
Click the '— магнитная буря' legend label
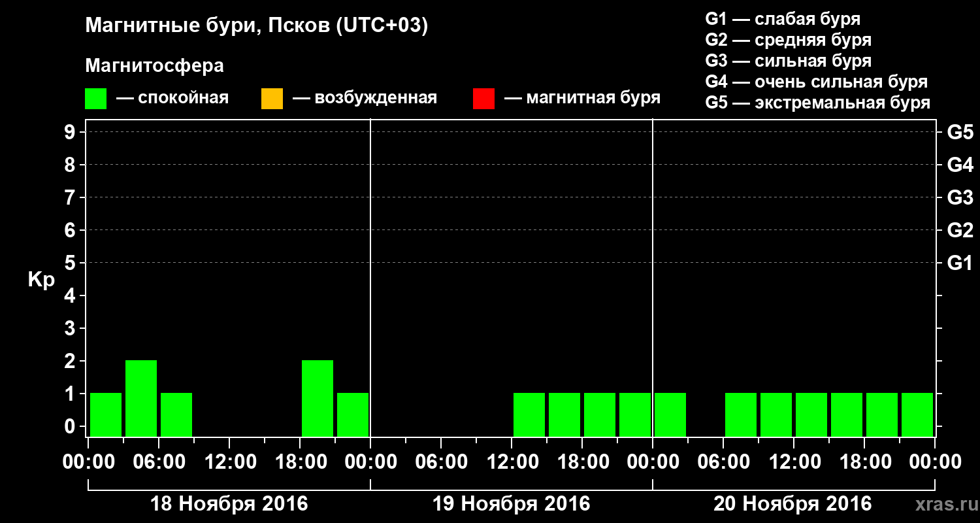tap(583, 98)
